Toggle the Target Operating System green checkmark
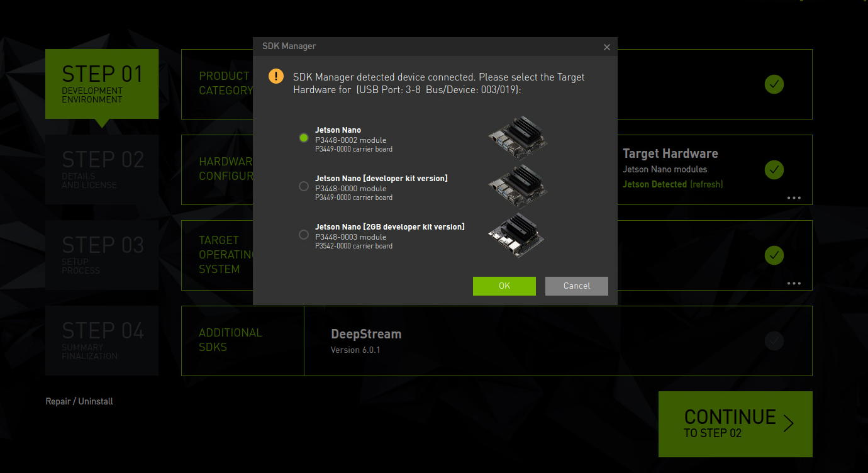Screen dimensions: 868x473 coord(774,255)
